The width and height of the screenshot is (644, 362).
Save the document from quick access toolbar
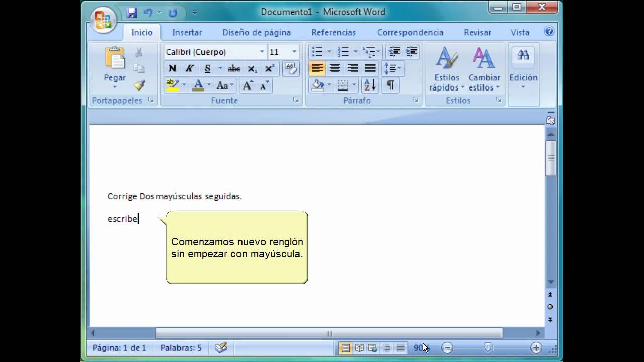click(132, 13)
